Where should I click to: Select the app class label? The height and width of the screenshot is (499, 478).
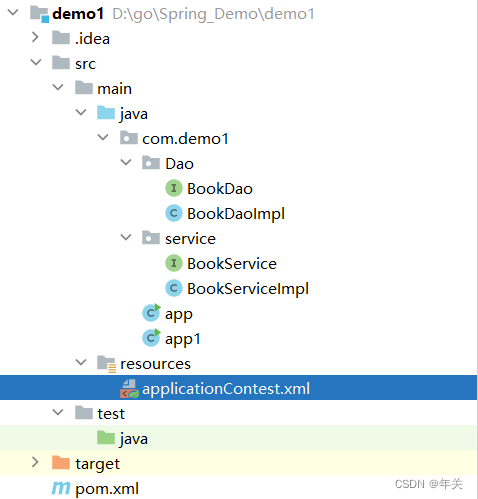pyautogui.click(x=179, y=315)
